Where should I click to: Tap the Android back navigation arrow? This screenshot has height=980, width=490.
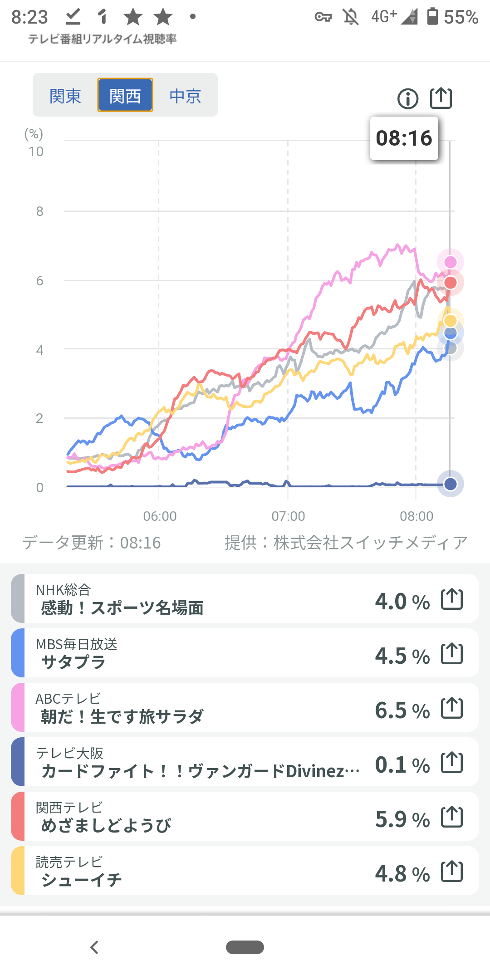click(x=94, y=947)
